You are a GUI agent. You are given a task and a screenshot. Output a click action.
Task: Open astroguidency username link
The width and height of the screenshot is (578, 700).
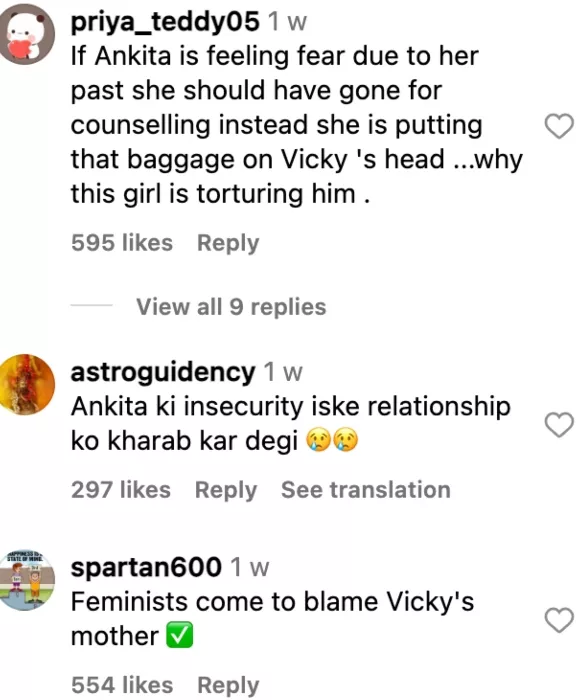163,372
